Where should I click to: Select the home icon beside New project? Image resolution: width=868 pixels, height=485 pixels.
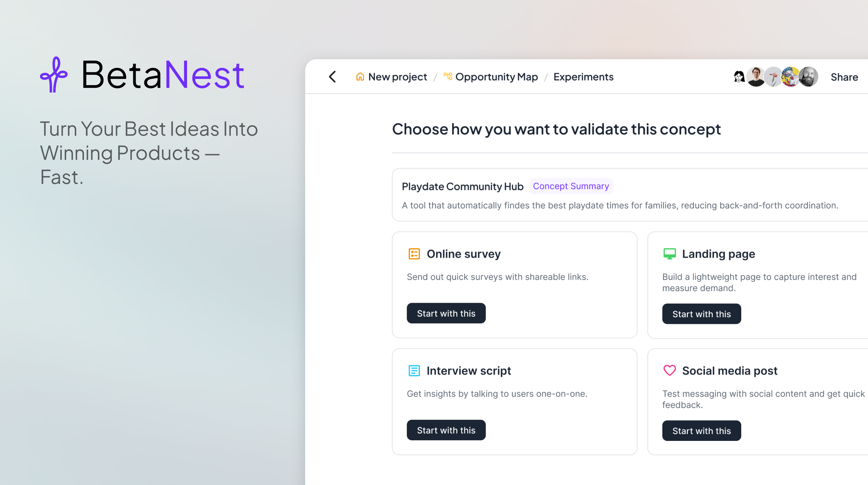(x=360, y=77)
